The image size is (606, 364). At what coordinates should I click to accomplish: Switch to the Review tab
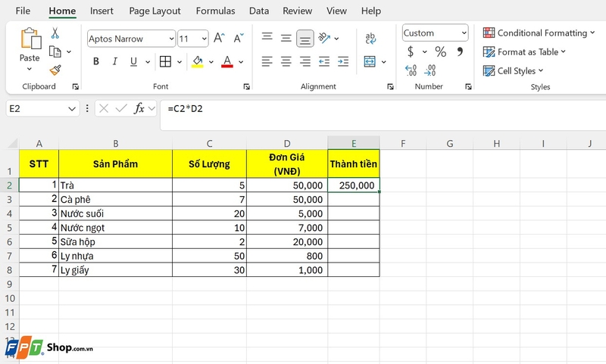pos(297,11)
